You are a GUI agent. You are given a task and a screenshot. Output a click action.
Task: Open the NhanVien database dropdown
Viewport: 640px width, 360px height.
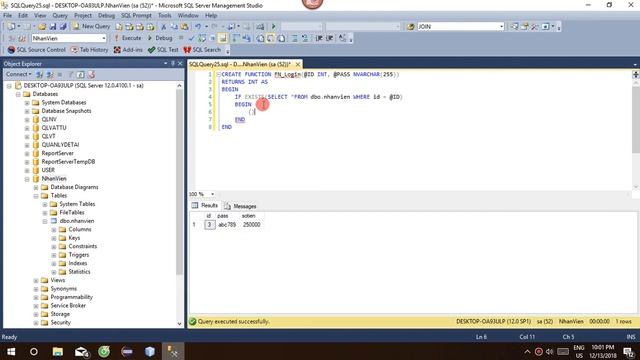point(104,38)
